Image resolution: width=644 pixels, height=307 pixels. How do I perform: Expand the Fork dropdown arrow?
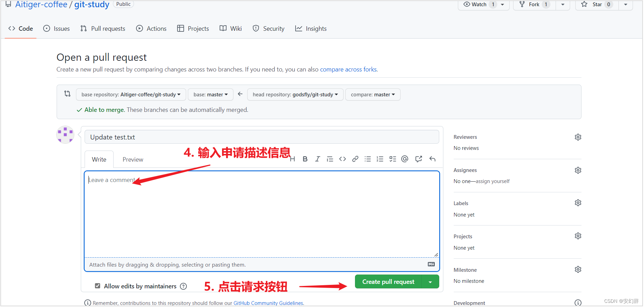(563, 4)
